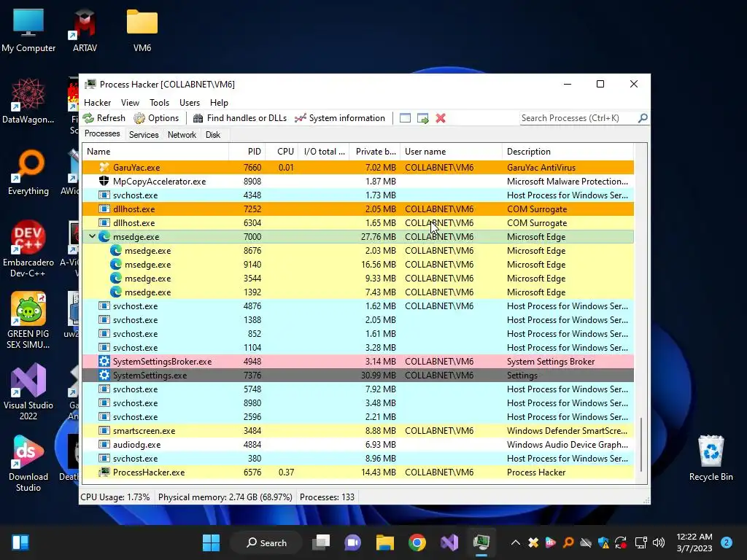Viewport: 747px width, 560px height.
Task: Select the smartscreen.exe process row
Action: (x=357, y=430)
